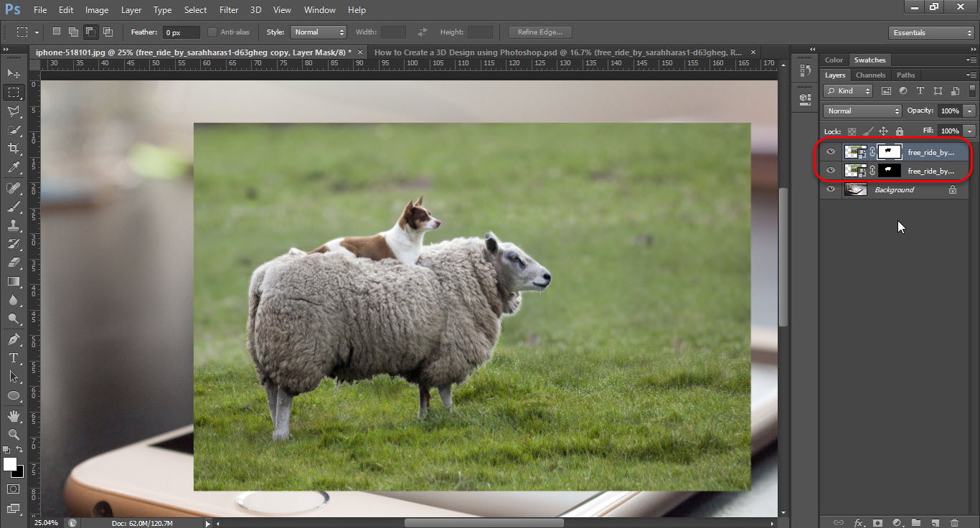Select the Crop tool
The image size is (980, 528).
(14, 148)
